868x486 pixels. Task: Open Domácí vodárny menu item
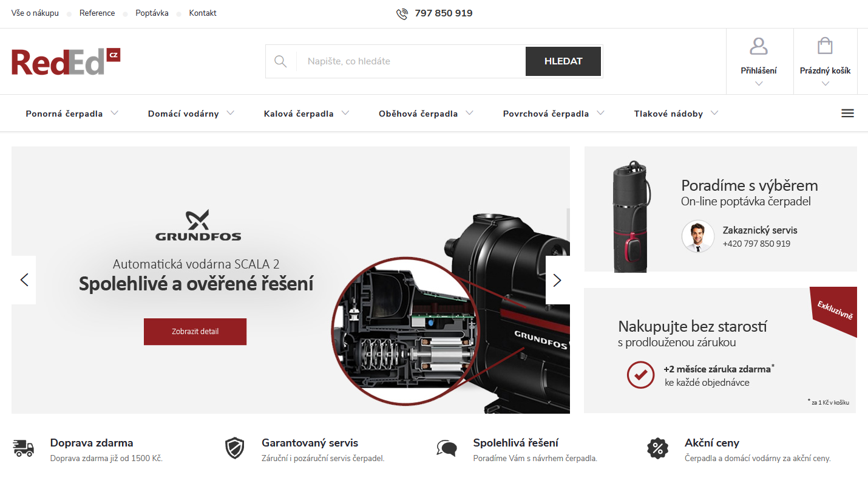[x=183, y=114]
